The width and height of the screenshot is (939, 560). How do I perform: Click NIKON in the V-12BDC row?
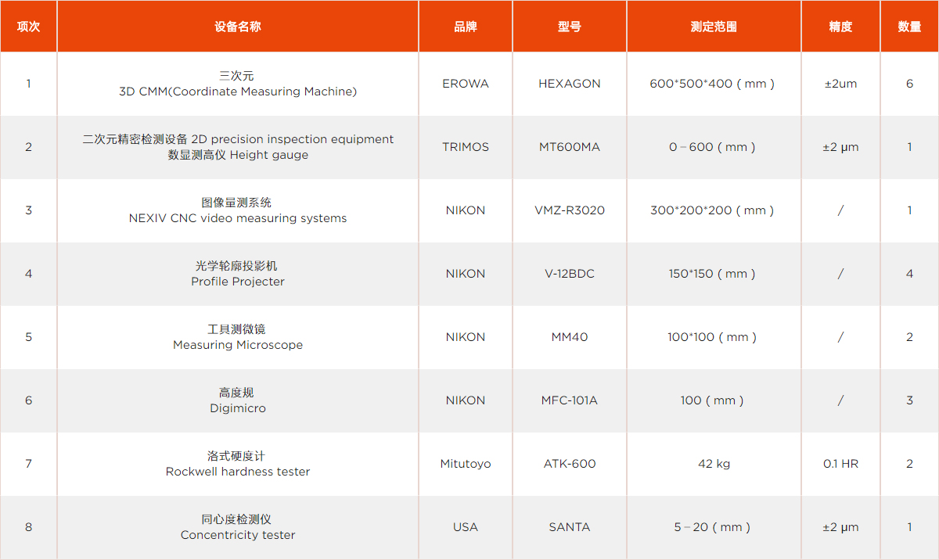(466, 274)
